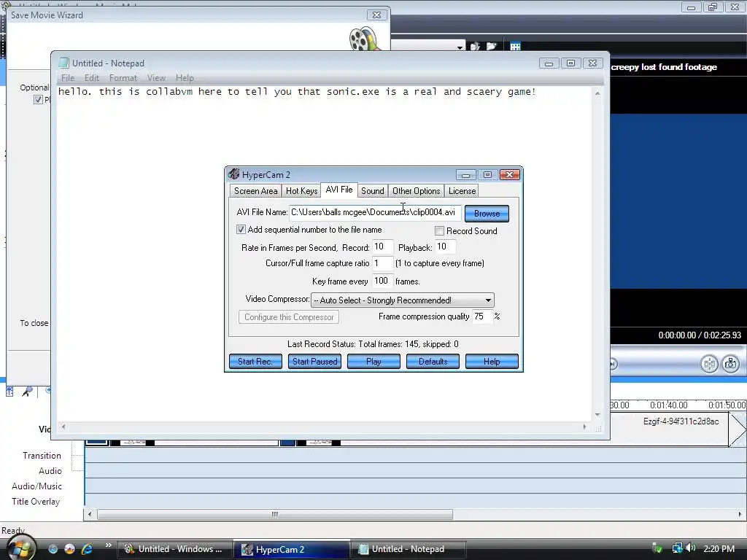Click the second quick launch icon
This screenshot has width=747, height=560.
69,549
